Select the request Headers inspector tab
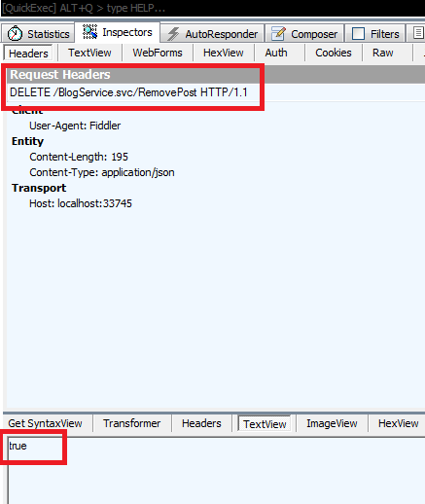The width and height of the screenshot is (425, 504). [28, 54]
